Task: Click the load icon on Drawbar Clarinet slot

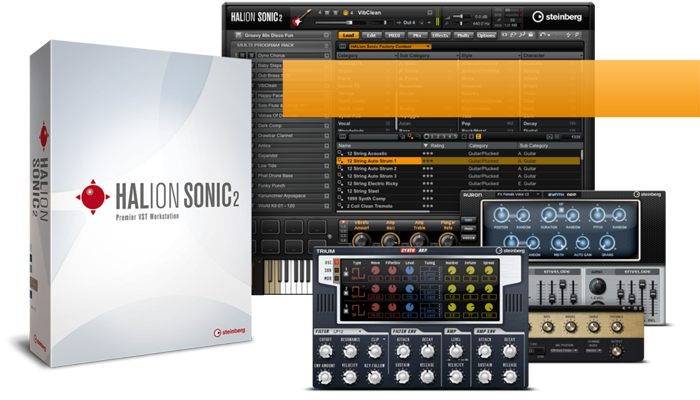Action: point(326,136)
